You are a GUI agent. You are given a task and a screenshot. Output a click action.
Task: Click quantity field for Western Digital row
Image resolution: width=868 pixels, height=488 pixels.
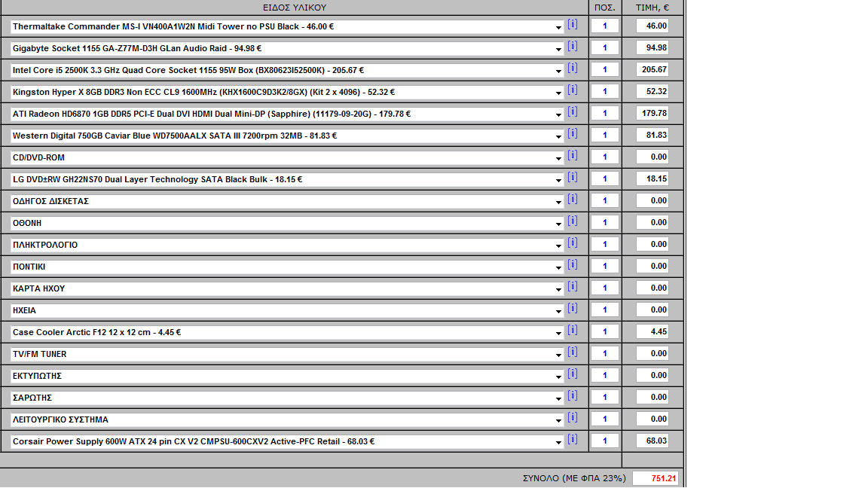[604, 135]
